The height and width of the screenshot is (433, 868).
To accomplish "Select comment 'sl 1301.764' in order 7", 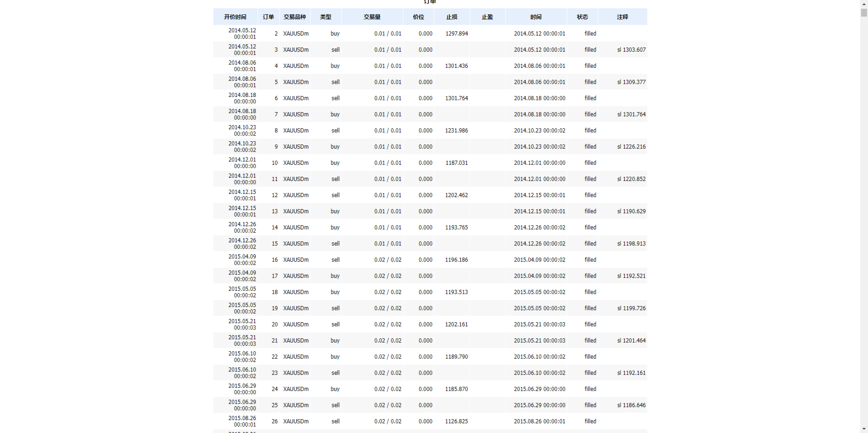I will 632,114.
